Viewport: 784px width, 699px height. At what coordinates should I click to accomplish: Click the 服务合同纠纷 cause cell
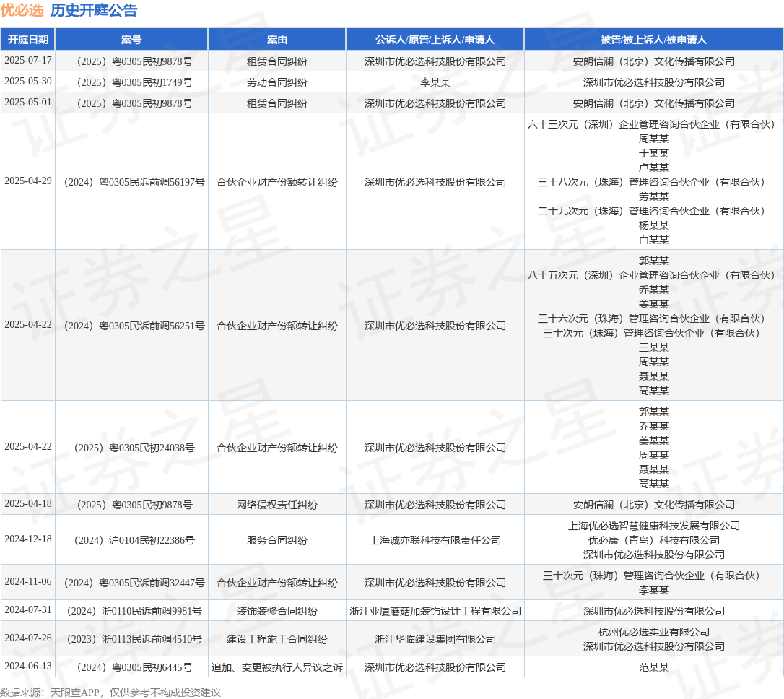click(x=277, y=541)
